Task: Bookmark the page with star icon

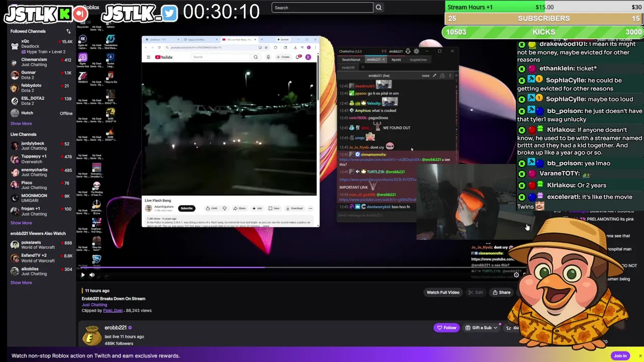Action: tap(267, 48)
